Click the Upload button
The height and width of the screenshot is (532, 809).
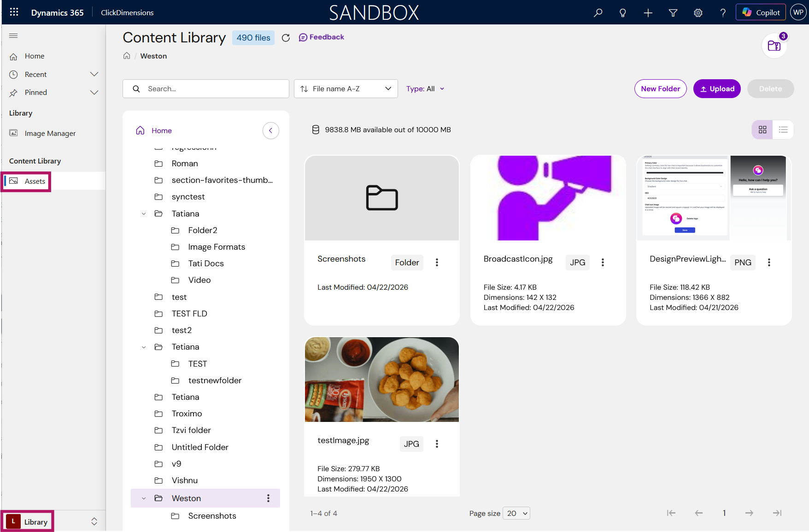click(717, 88)
